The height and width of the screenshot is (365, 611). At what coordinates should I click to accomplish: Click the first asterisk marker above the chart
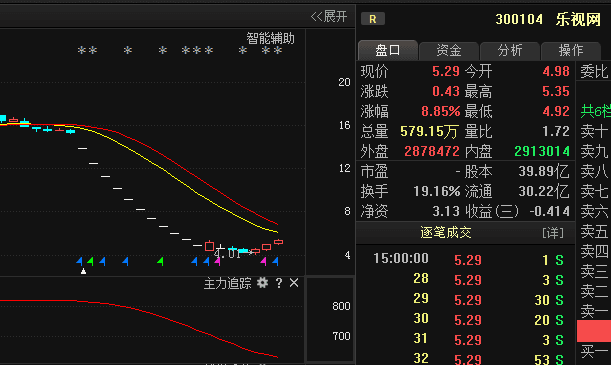click(x=82, y=50)
